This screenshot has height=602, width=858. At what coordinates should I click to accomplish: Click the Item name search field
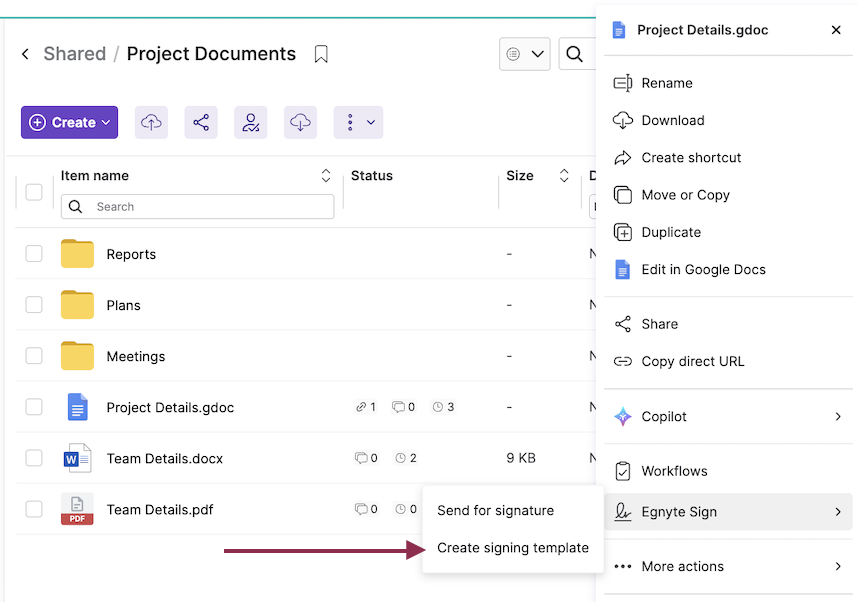[x=197, y=206]
